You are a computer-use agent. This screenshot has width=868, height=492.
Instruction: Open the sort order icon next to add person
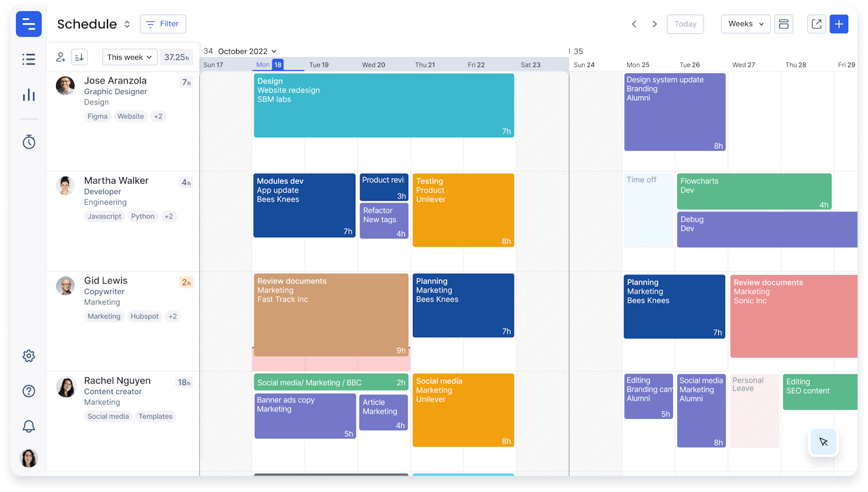pos(79,56)
